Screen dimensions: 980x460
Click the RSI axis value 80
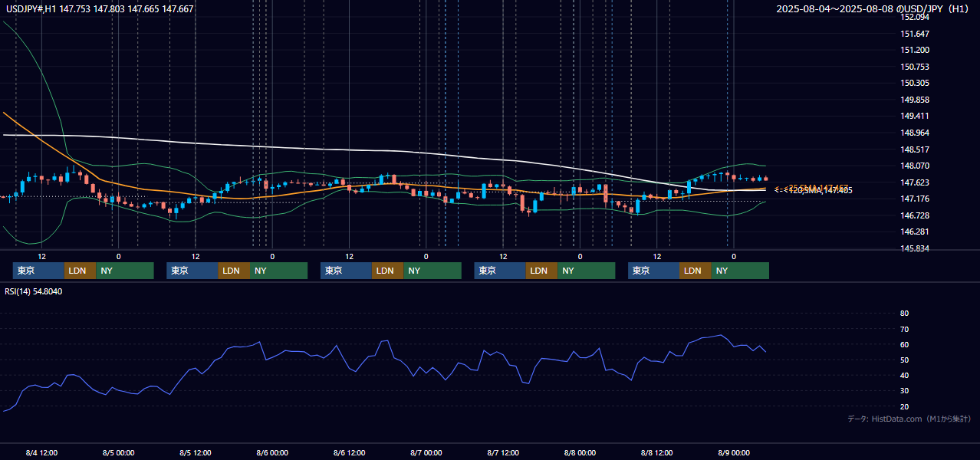904,314
